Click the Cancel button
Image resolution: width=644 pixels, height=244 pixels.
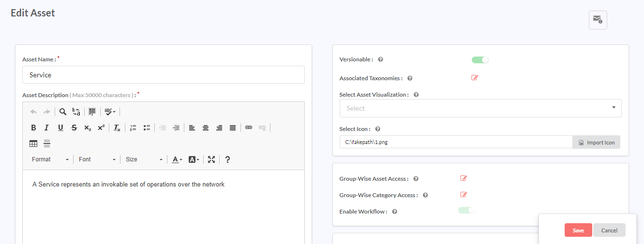pos(609,230)
